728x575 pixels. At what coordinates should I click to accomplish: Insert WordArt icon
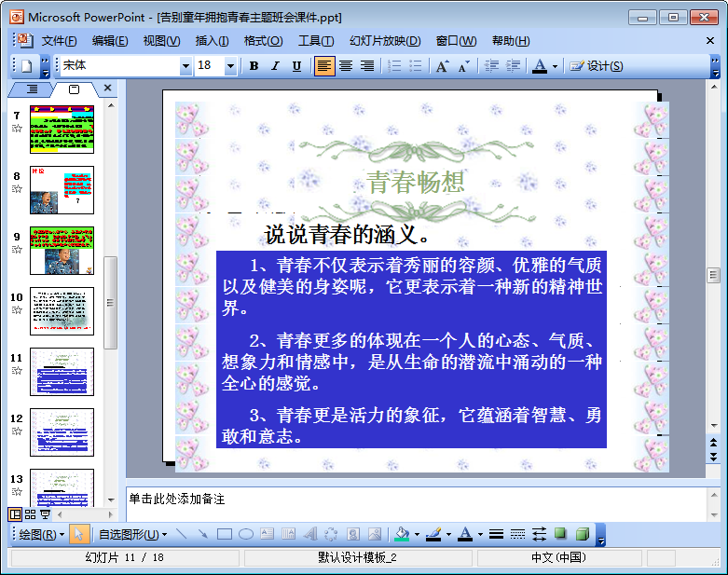pos(310,535)
